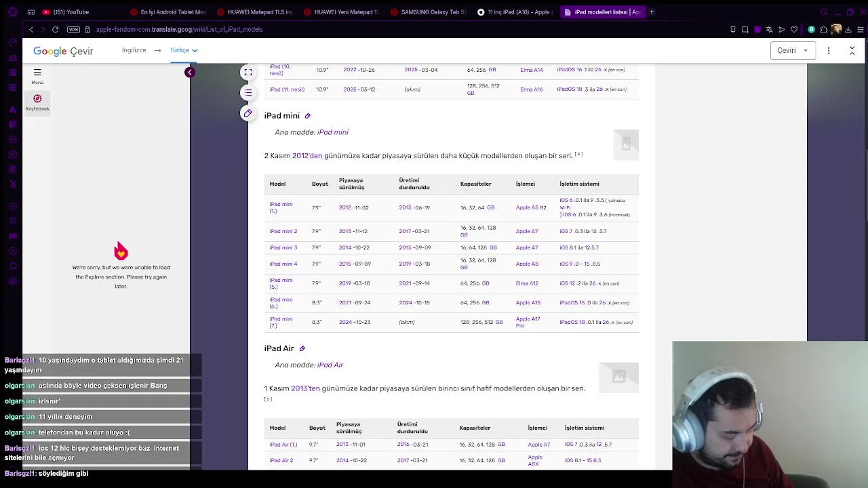
Task: Switch to 'HUAWEI Yeni Matepad' tab
Action: [x=341, y=12]
